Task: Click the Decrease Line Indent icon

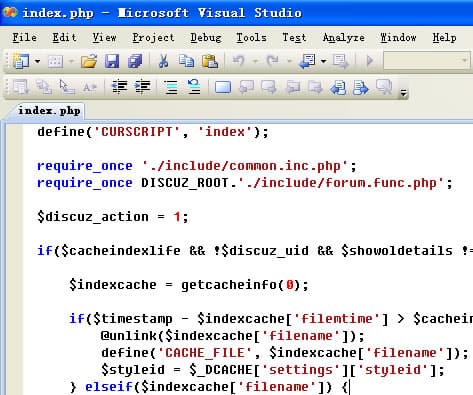Action: [x=119, y=87]
